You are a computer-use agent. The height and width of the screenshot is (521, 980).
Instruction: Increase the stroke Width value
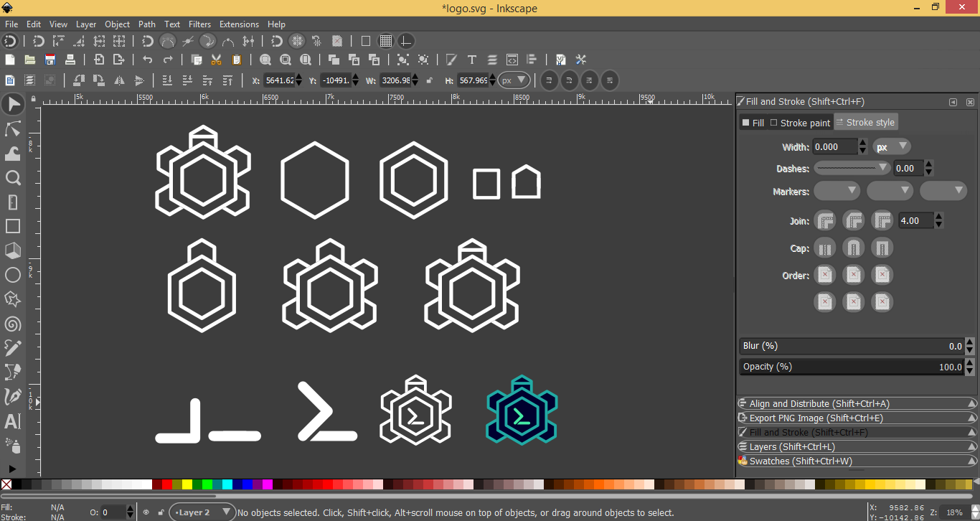click(863, 143)
